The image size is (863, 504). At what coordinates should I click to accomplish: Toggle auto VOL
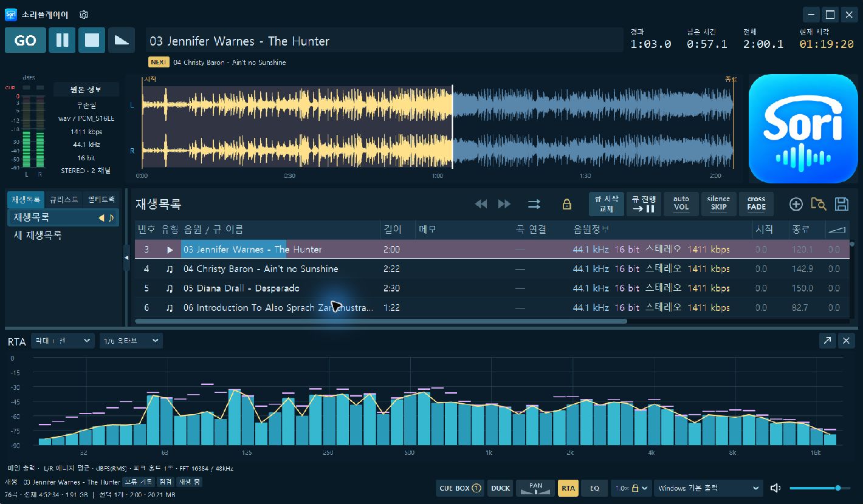pos(681,203)
